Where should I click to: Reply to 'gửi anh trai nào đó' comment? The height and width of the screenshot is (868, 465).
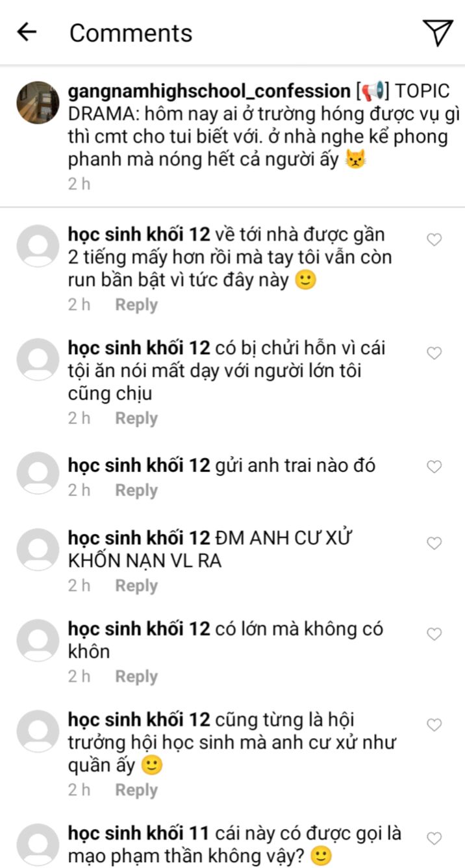(136, 491)
